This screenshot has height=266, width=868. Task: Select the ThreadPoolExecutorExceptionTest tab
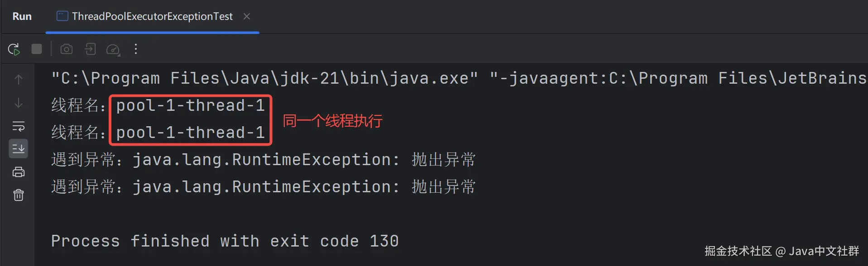tap(144, 16)
